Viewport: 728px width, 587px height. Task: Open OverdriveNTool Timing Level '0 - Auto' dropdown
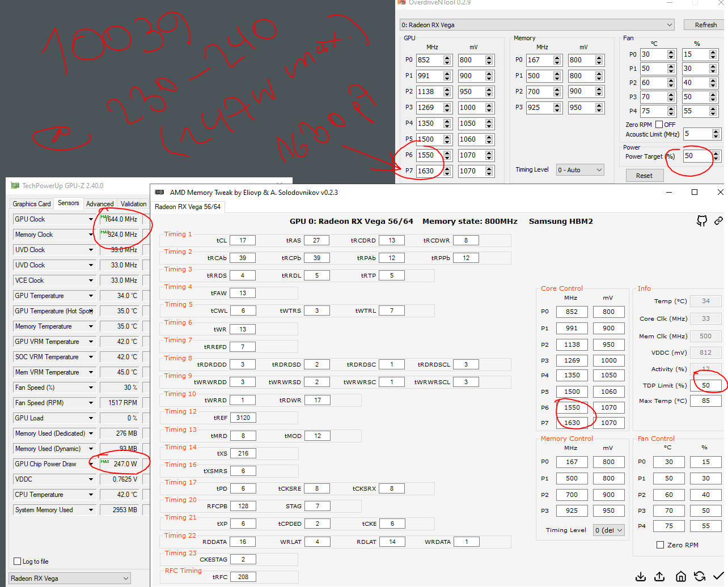pyautogui.click(x=580, y=169)
